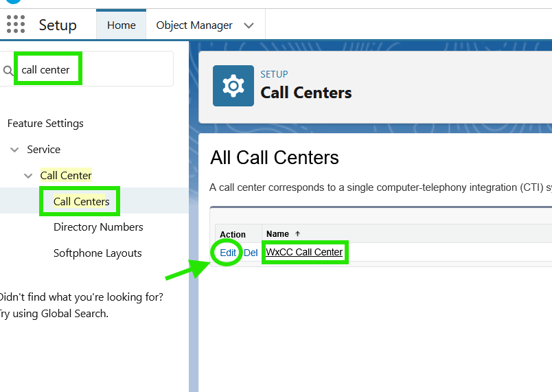Screen dimensions: 552x392
Task: Select Call Centers in the sidebar
Action: 81,201
